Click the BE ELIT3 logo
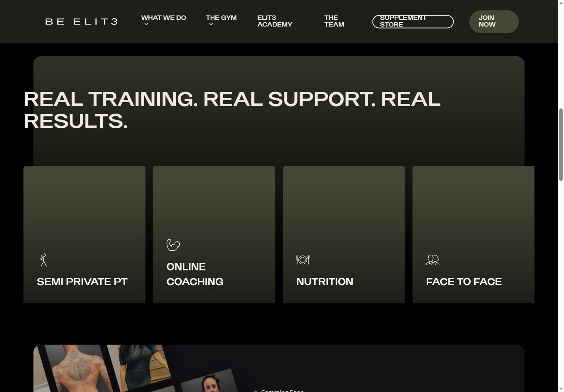This screenshot has height=392, width=564. tap(81, 21)
